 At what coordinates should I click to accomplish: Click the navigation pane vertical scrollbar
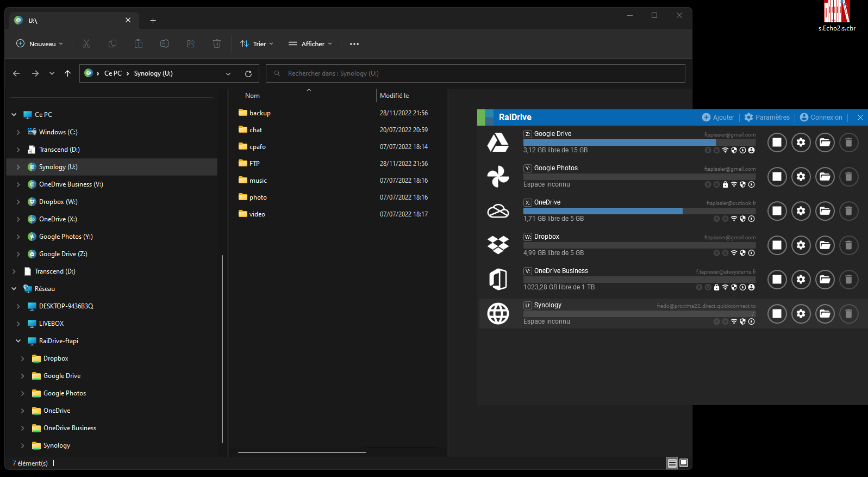[x=222, y=348]
